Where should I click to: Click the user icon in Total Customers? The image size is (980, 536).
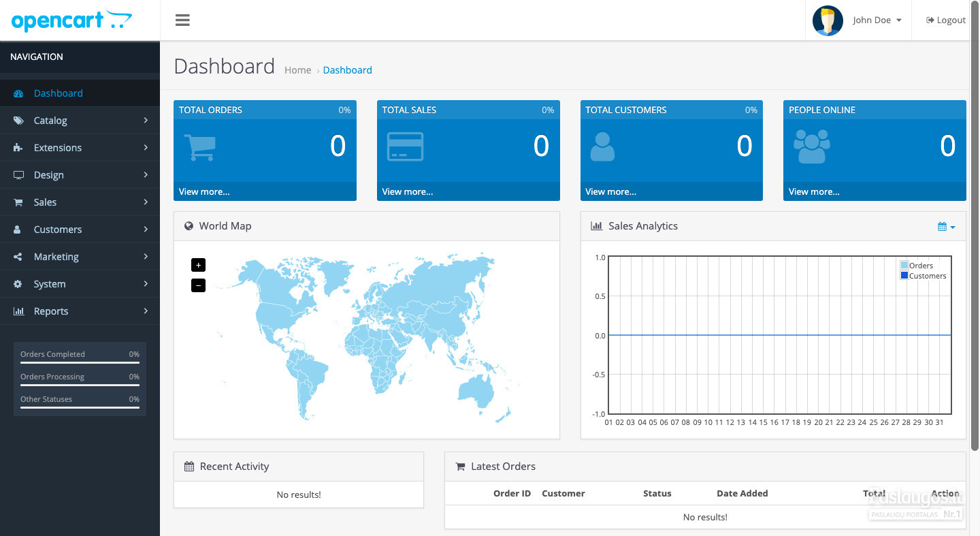point(602,146)
